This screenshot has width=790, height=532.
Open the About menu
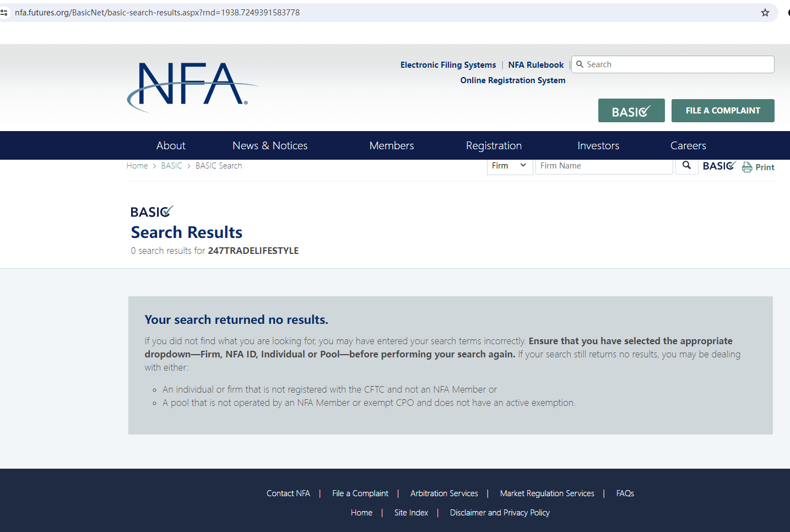click(x=171, y=145)
